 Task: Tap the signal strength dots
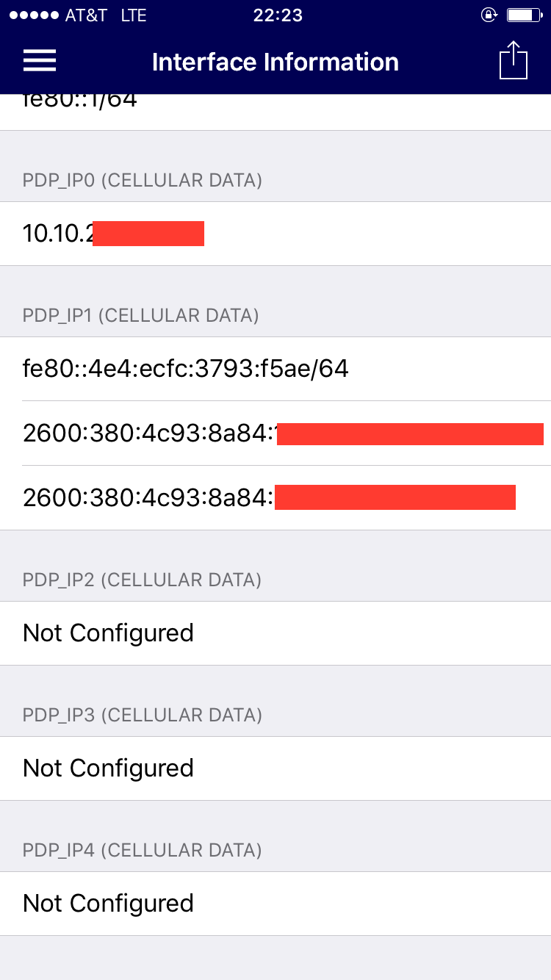coord(31,15)
